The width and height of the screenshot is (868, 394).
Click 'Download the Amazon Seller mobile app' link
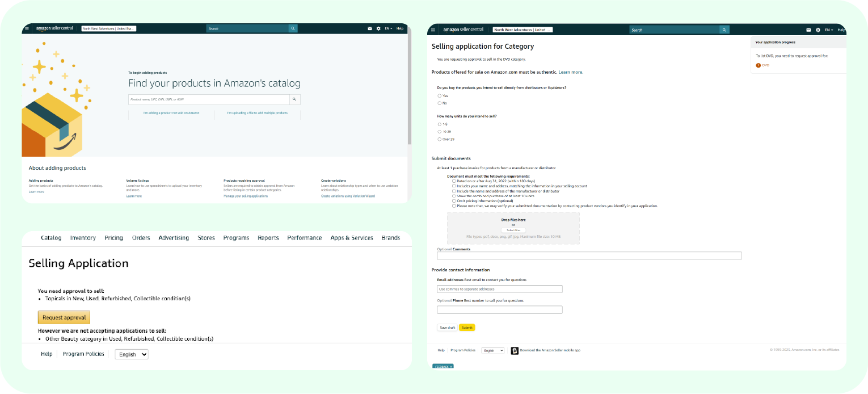[x=550, y=350]
